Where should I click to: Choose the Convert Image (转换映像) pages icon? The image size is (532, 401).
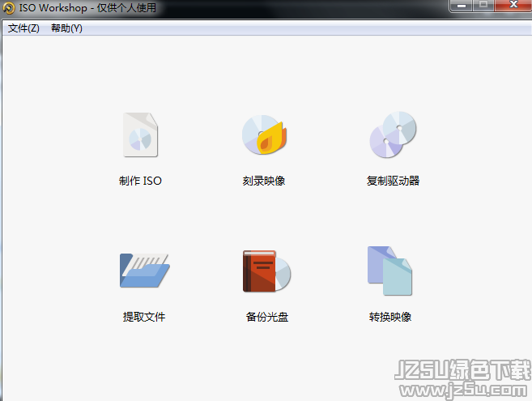point(389,271)
